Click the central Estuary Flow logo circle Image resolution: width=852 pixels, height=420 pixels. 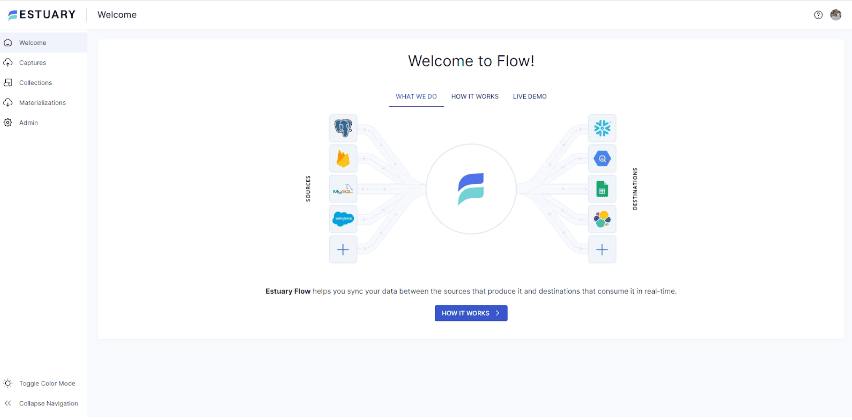(x=471, y=189)
